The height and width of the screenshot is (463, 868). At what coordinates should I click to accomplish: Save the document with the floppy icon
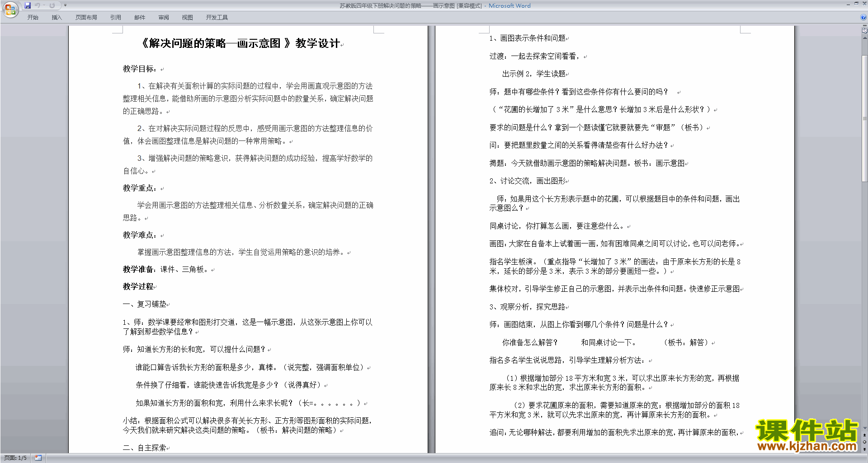(x=28, y=5)
